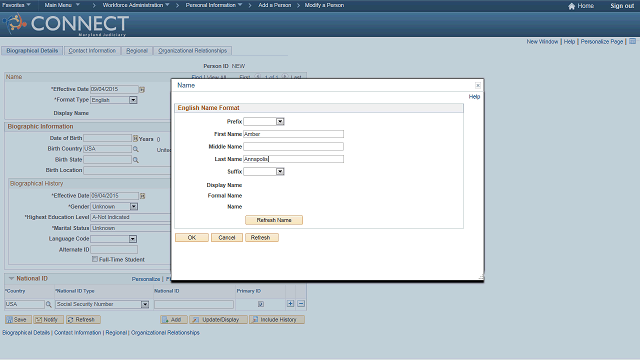Open the Language Code dropdown
This screenshot has height=360, width=640.
133,239
